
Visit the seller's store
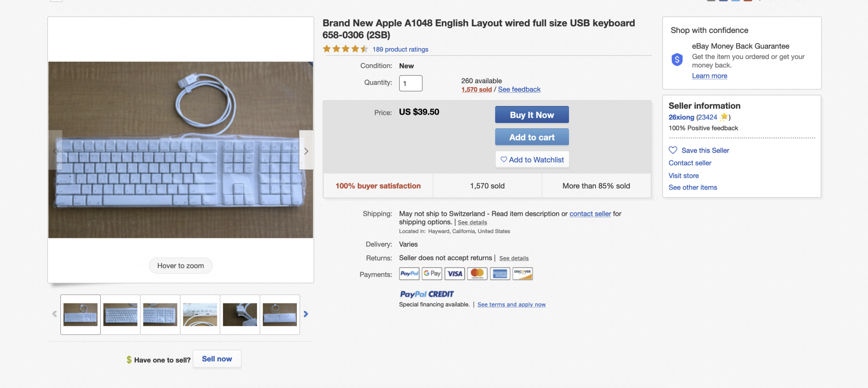pyautogui.click(x=684, y=176)
